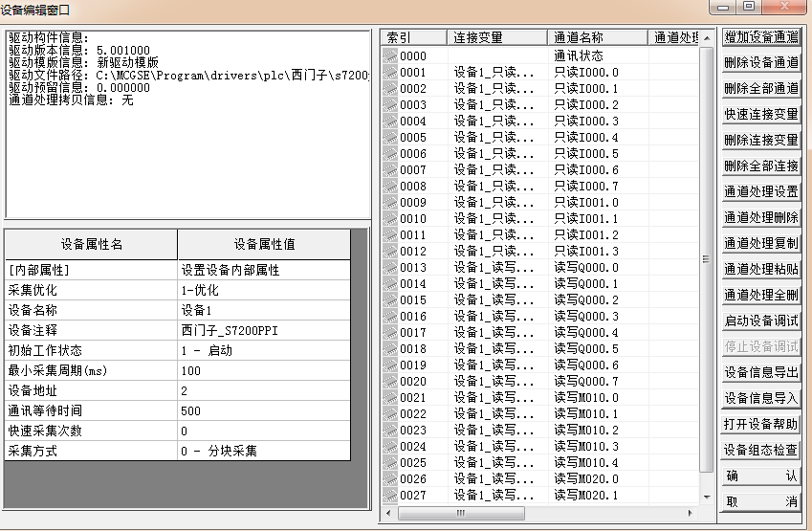Screen dimensions: 812x531
Task: Click the 增加设备通道 button
Action: 760,37
